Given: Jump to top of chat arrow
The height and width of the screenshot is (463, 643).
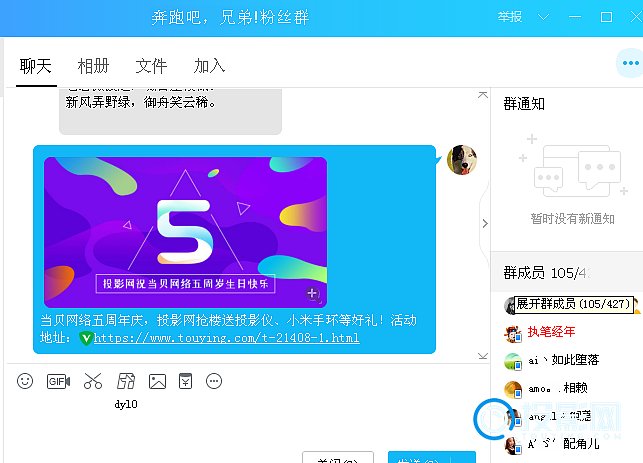Looking at the screenshot, I should [x=483, y=95].
